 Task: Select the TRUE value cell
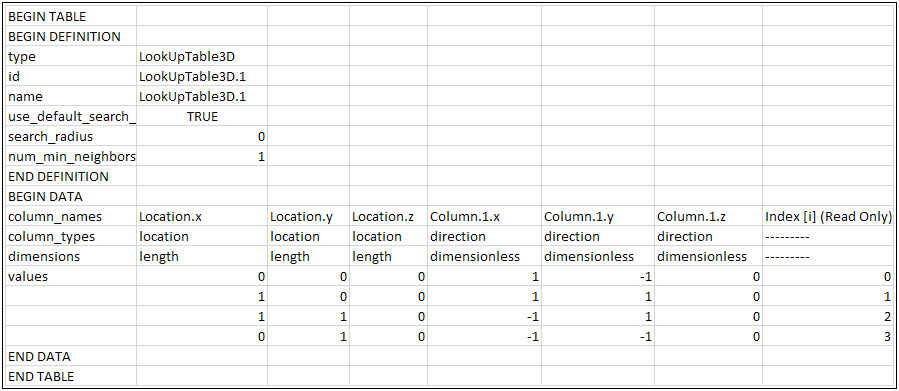pyautogui.click(x=202, y=116)
